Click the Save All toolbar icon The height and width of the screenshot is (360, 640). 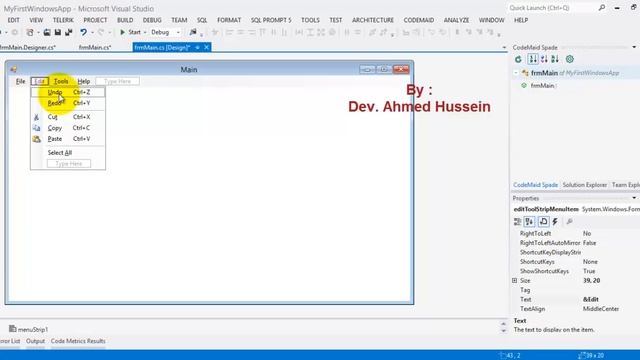69,32
